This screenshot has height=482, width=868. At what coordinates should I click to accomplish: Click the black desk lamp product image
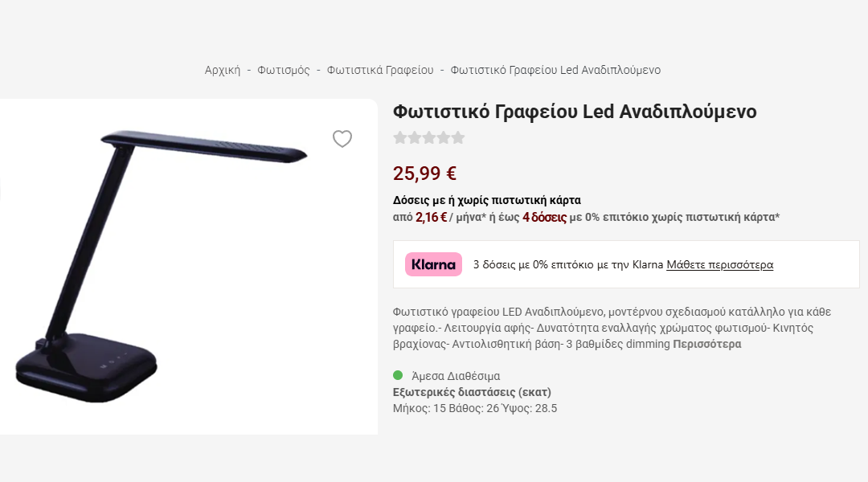[x=161, y=265]
